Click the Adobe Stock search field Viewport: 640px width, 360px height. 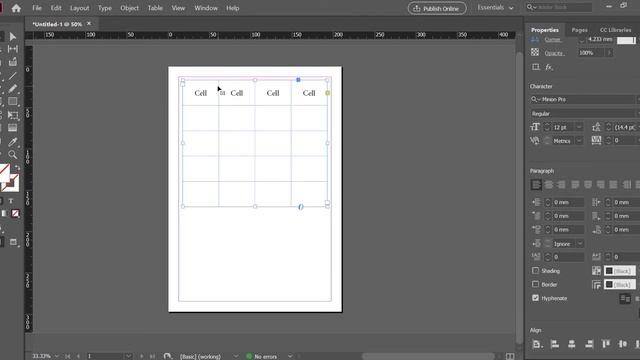click(x=559, y=7)
